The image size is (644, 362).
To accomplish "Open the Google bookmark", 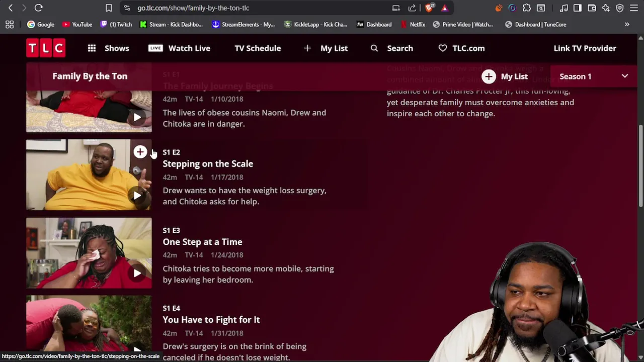I will (x=41, y=25).
